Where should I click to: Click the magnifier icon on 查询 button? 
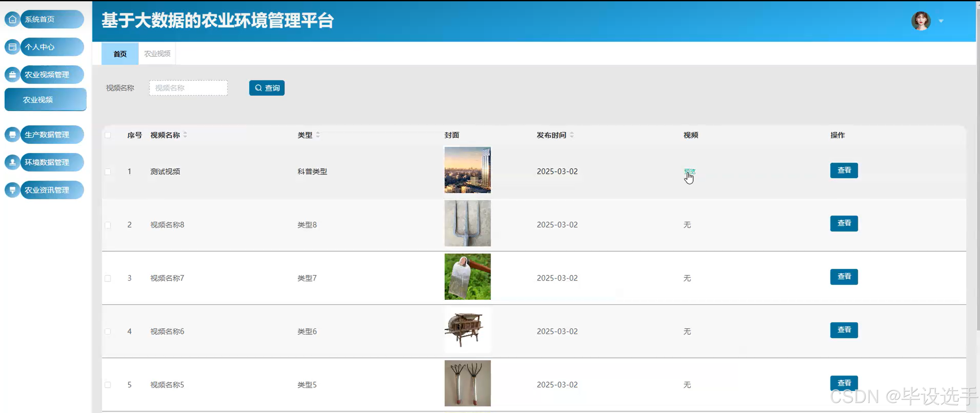point(258,88)
